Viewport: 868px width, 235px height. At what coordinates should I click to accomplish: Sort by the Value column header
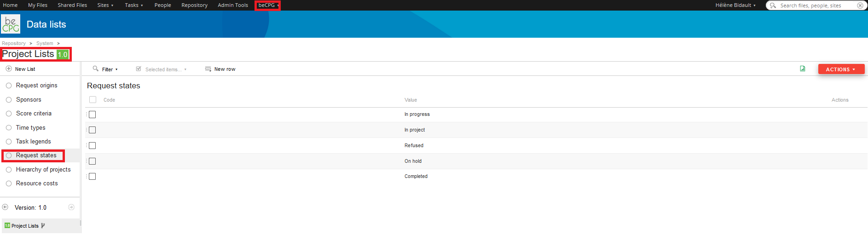coord(411,100)
